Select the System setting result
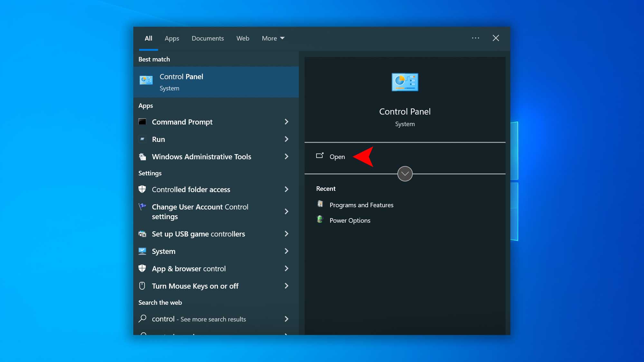644x362 pixels. coord(164,251)
